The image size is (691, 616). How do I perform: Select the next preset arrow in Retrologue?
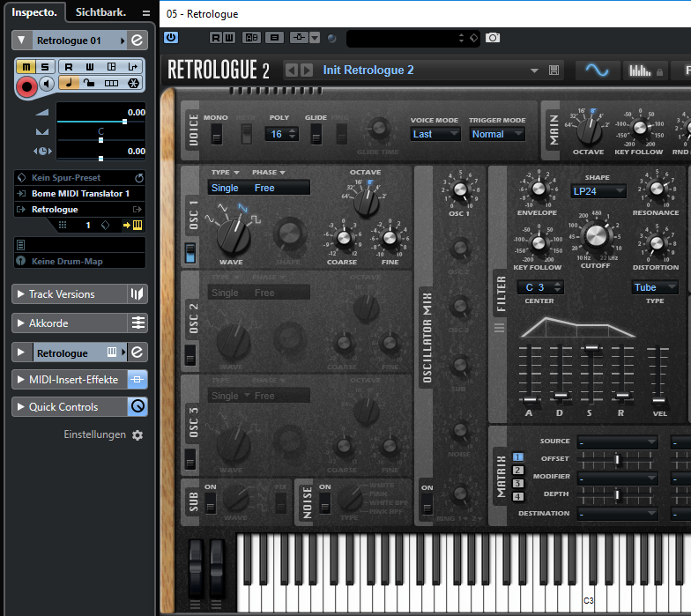point(307,71)
